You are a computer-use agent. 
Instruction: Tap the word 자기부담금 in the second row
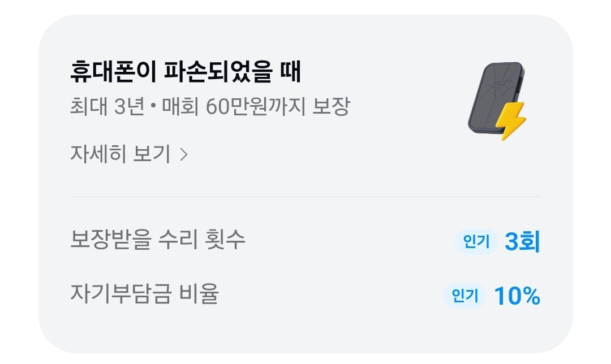[x=120, y=294]
